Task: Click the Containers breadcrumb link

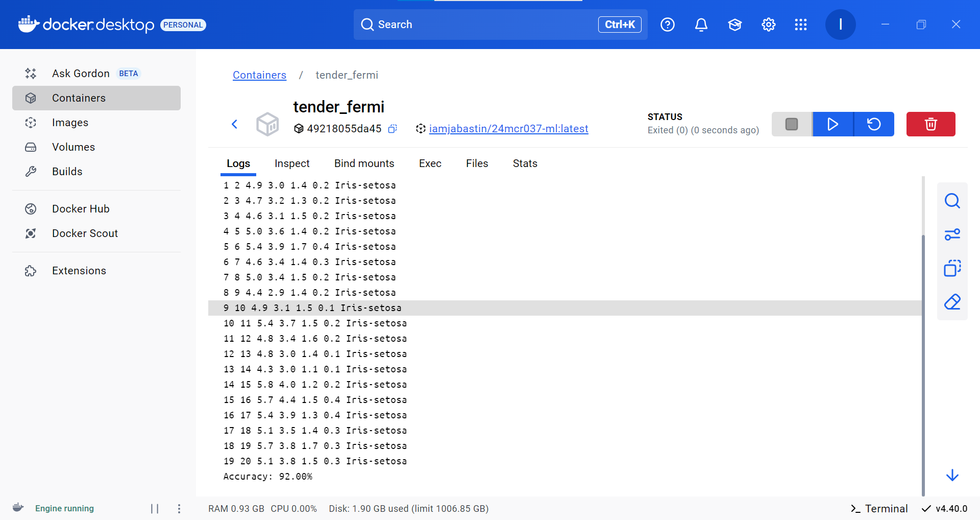Action: 259,75
